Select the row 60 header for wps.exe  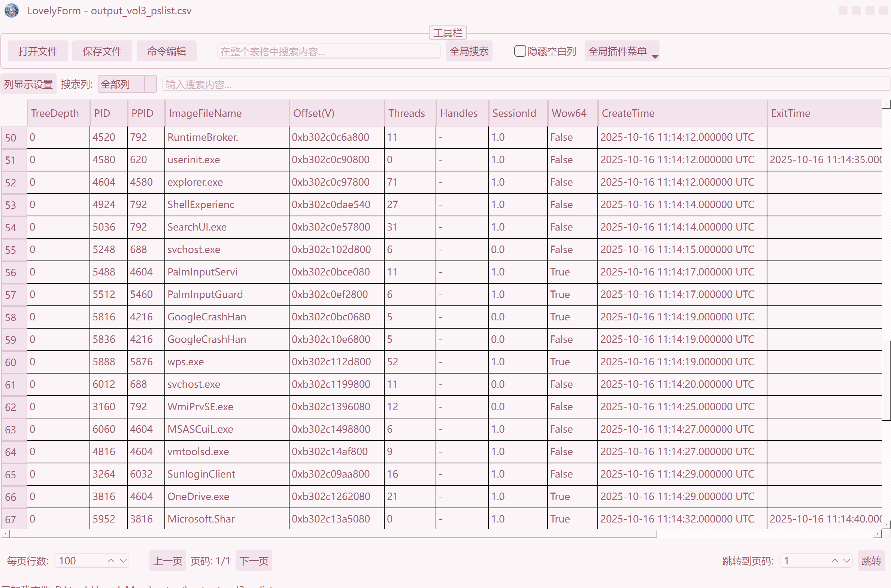[14, 362]
